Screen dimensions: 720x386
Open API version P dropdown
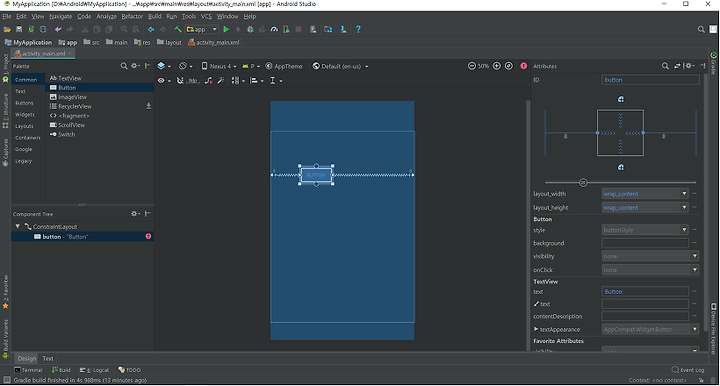pos(251,66)
